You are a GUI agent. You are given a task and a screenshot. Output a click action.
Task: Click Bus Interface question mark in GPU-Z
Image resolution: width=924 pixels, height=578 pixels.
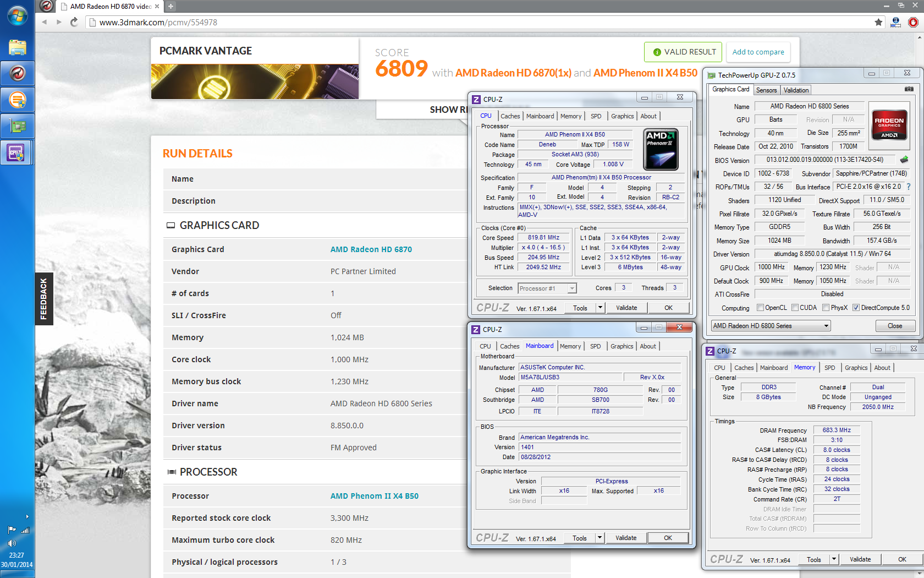point(908,187)
